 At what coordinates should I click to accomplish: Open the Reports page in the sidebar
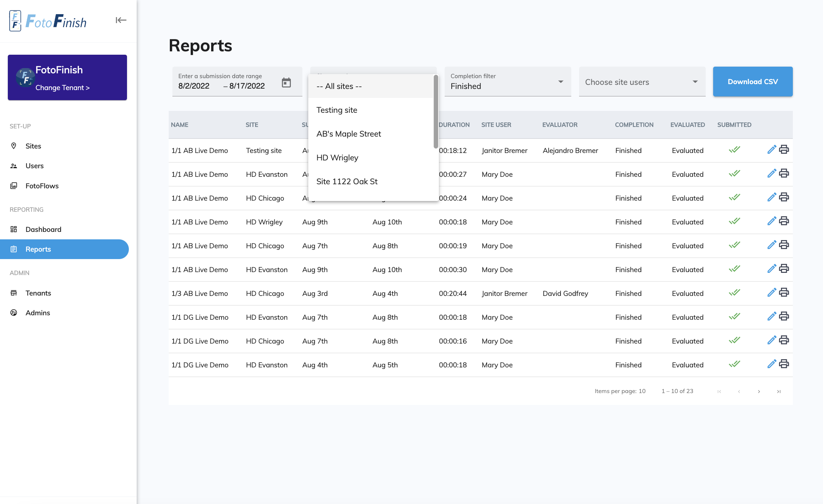(38, 249)
